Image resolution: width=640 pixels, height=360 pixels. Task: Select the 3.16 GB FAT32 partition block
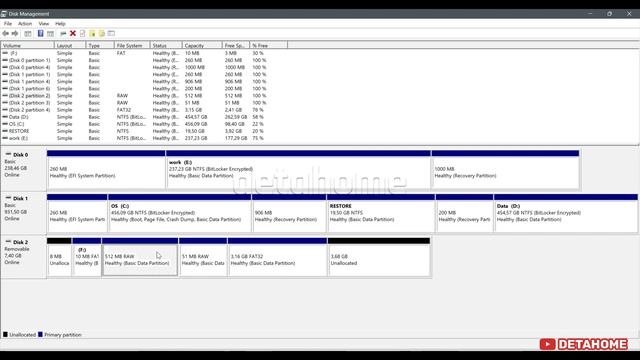coord(277,257)
